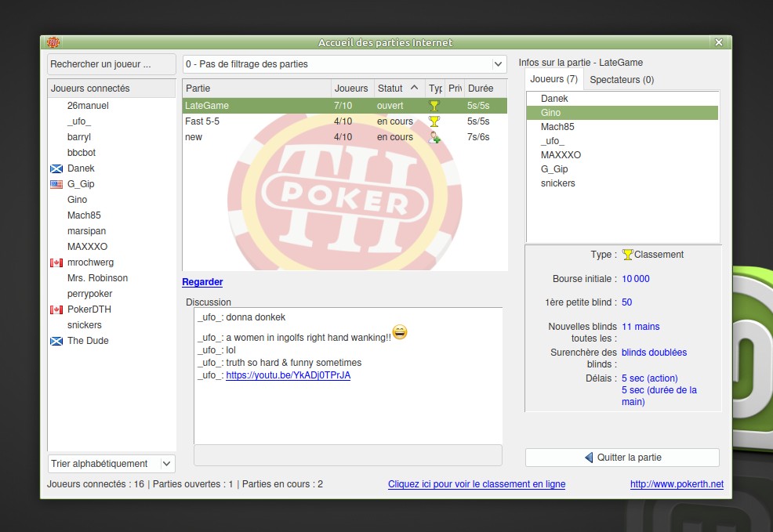The height and width of the screenshot is (532, 773).
Task: Close the Accueil des parties Internet window
Action: coord(719,42)
